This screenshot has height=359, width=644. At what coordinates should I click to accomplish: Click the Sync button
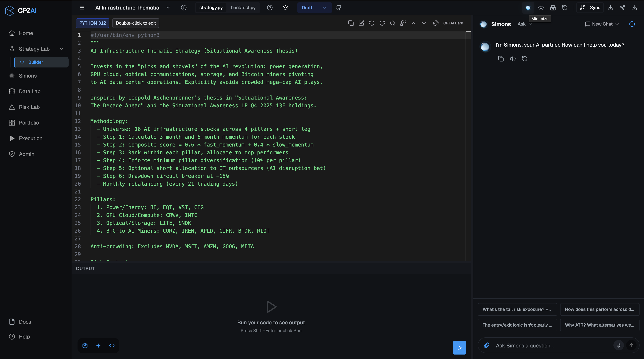point(590,7)
